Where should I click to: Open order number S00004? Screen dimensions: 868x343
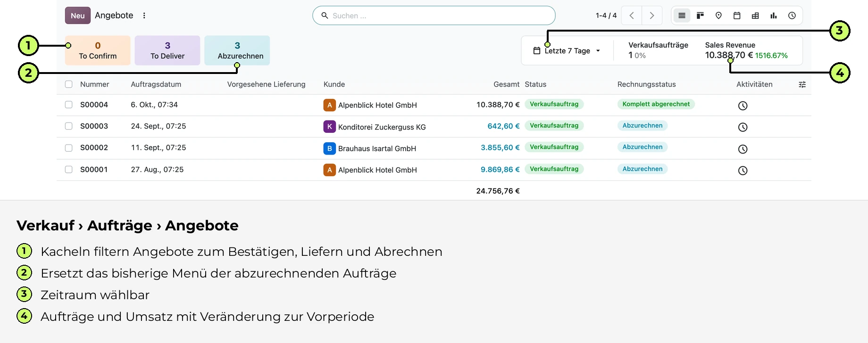click(94, 105)
